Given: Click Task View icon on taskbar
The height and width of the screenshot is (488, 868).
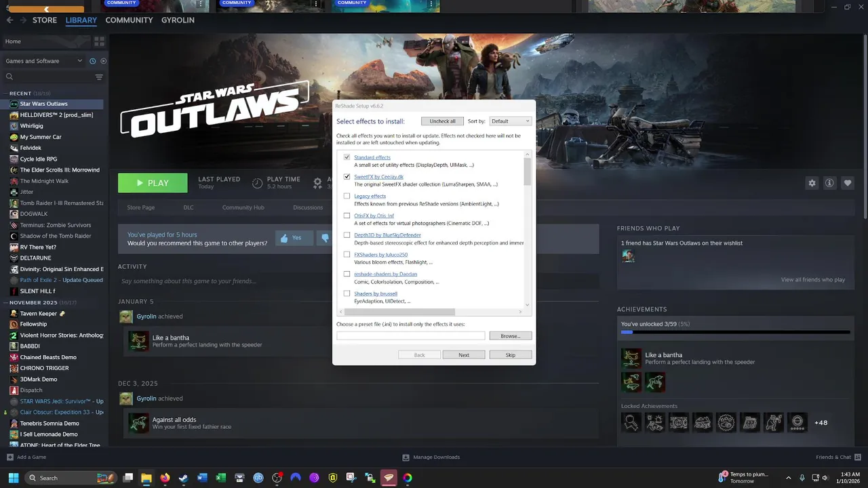Looking at the screenshot, I should (x=127, y=478).
